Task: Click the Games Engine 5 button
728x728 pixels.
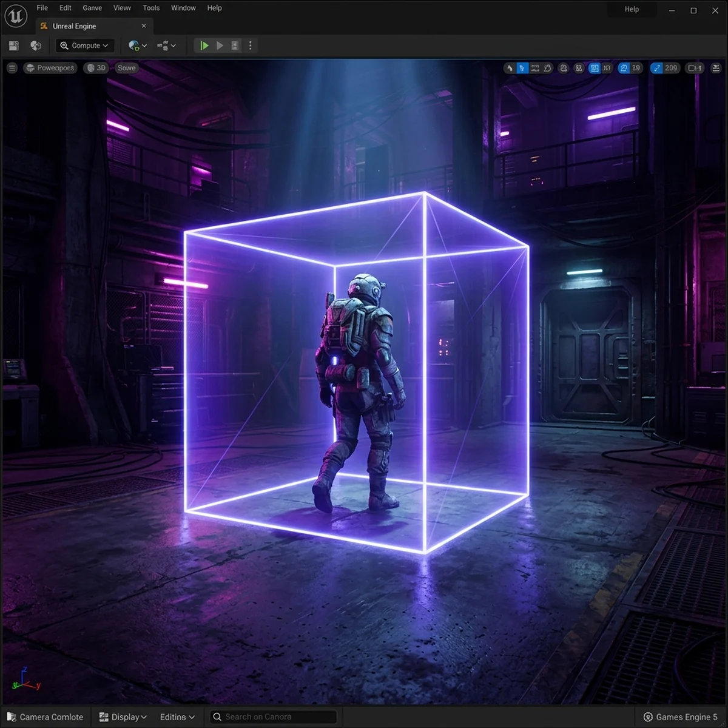Action: (680, 717)
